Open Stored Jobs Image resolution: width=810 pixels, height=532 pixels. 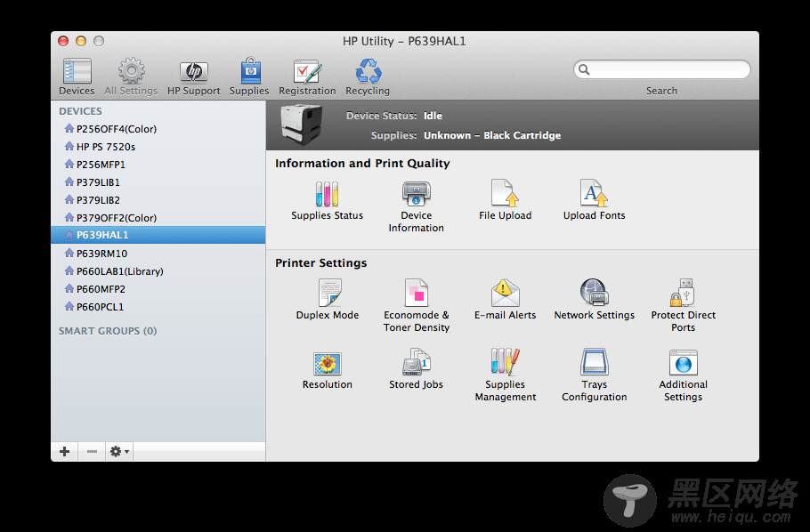(417, 370)
